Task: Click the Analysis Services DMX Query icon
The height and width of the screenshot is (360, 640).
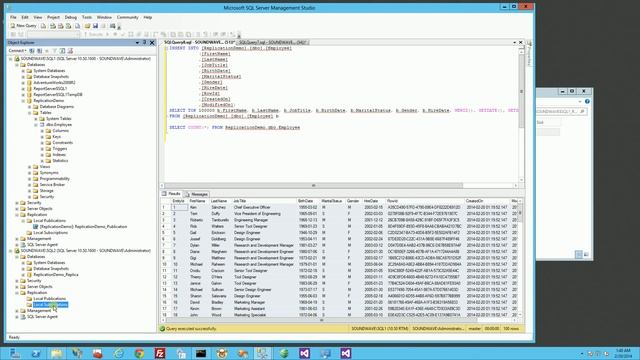Action: tap(60, 26)
